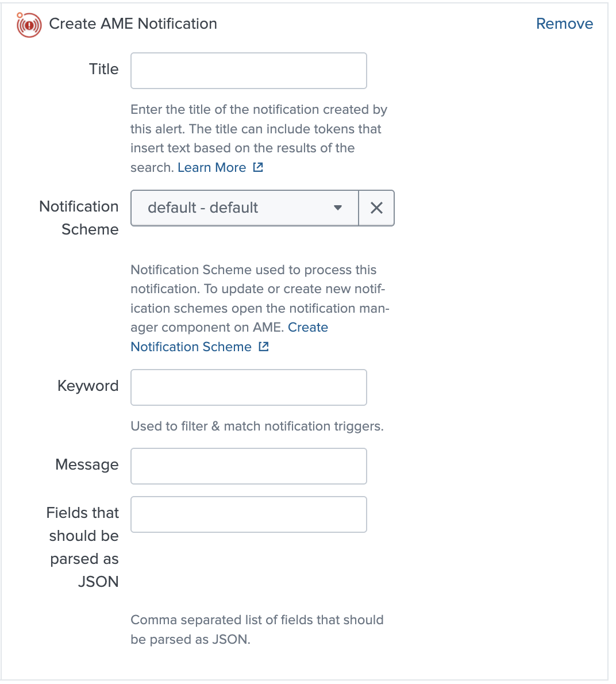
Task: Select the red pulse icon next to the title
Action: click(x=28, y=25)
